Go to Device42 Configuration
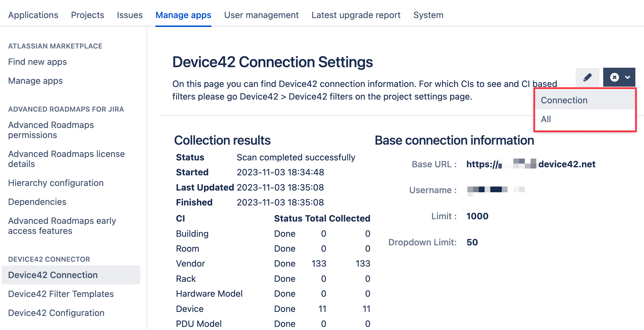 point(56,313)
